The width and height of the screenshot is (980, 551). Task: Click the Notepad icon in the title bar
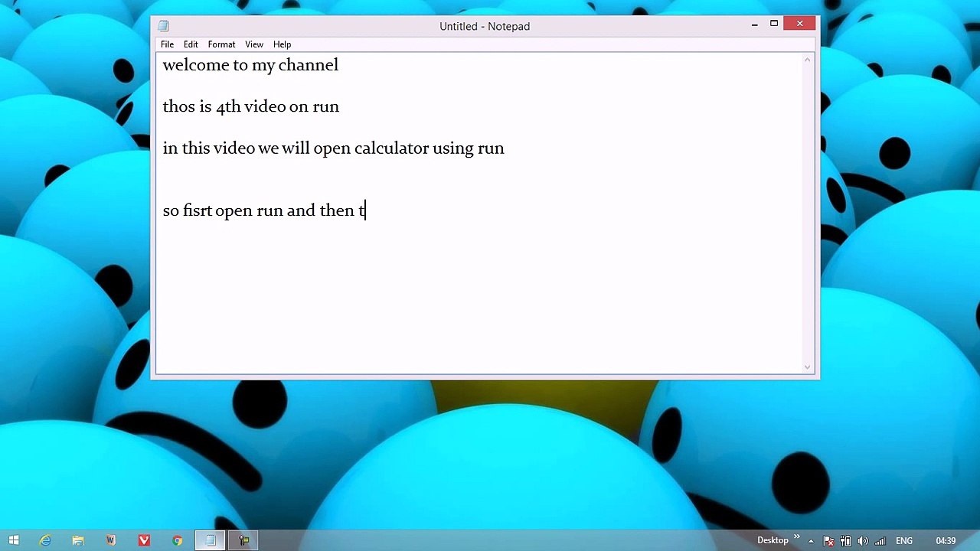tap(163, 26)
